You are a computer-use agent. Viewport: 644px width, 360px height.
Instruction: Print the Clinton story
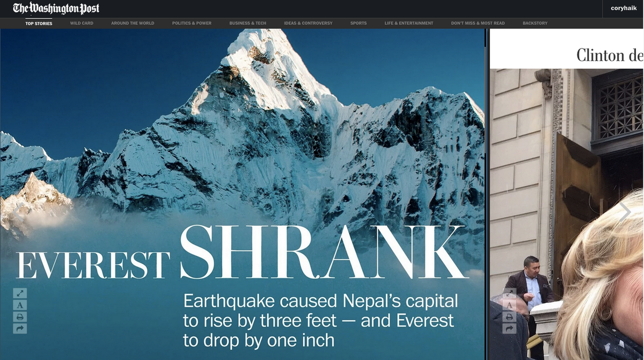pos(509,317)
